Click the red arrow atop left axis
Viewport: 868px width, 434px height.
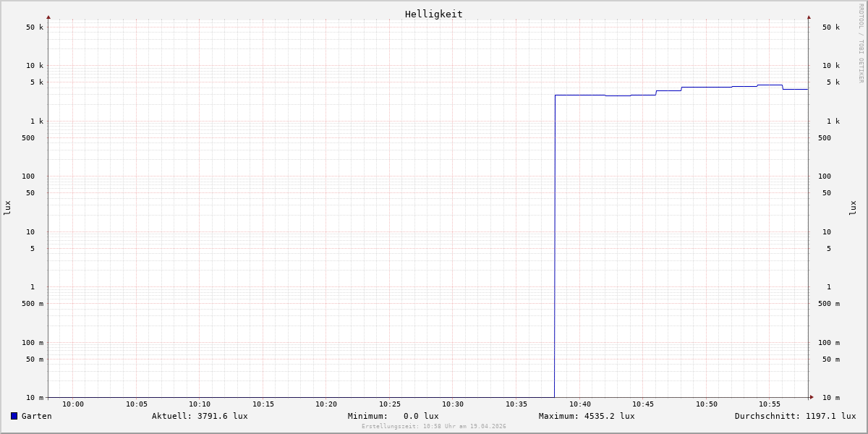pos(48,17)
